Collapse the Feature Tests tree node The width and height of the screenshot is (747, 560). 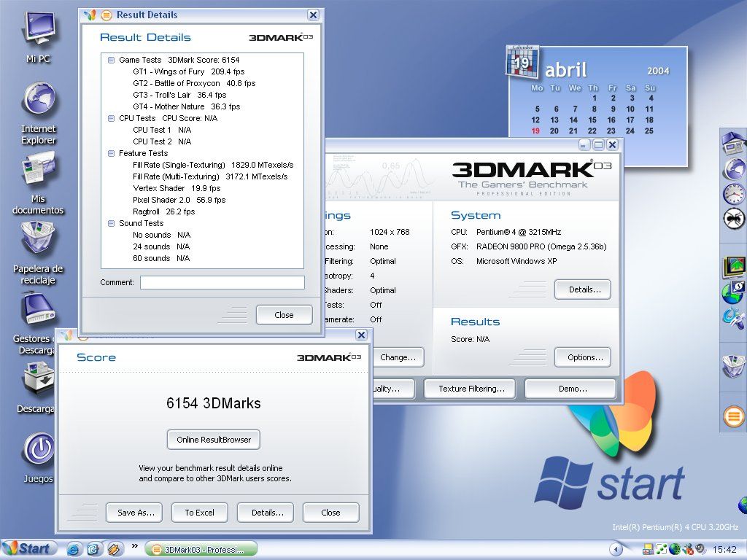click(112, 153)
